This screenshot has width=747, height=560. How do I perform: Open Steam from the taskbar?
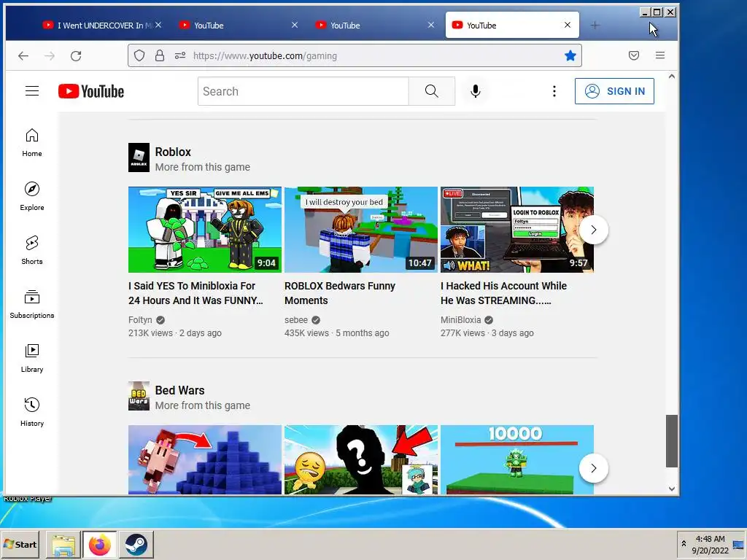[136, 544]
